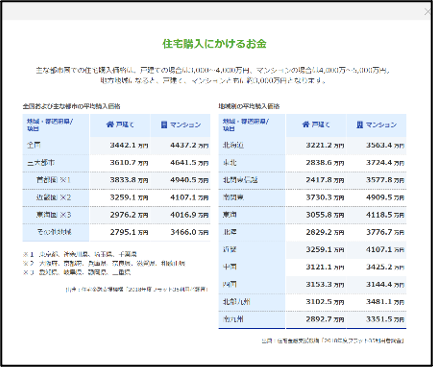Click house icon in left table's 戸建て header
This screenshot has width=434, height=368.
pos(110,124)
